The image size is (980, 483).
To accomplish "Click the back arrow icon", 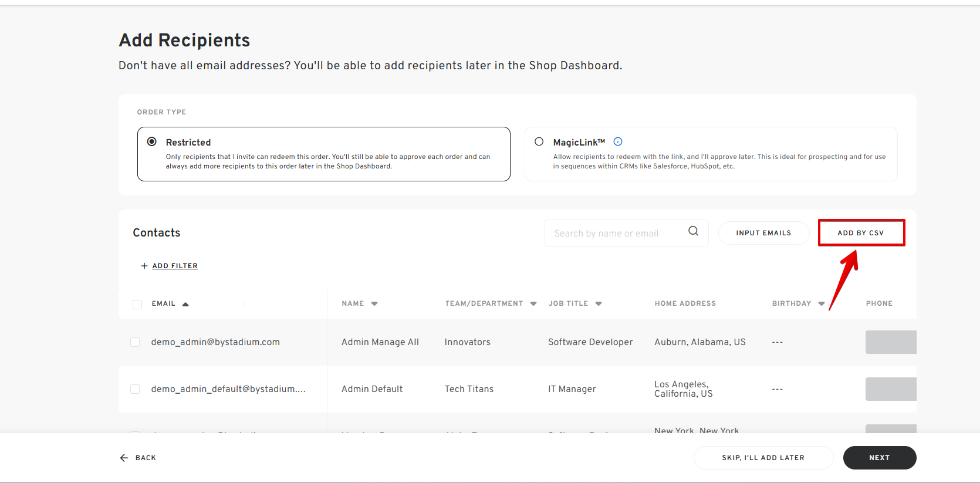I will click(x=124, y=458).
